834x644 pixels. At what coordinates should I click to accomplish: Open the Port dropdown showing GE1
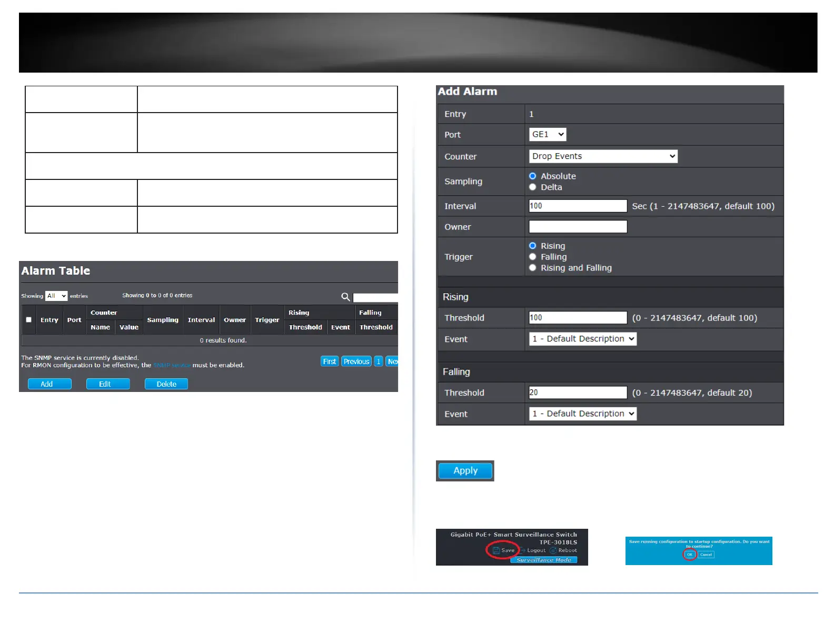tap(548, 134)
